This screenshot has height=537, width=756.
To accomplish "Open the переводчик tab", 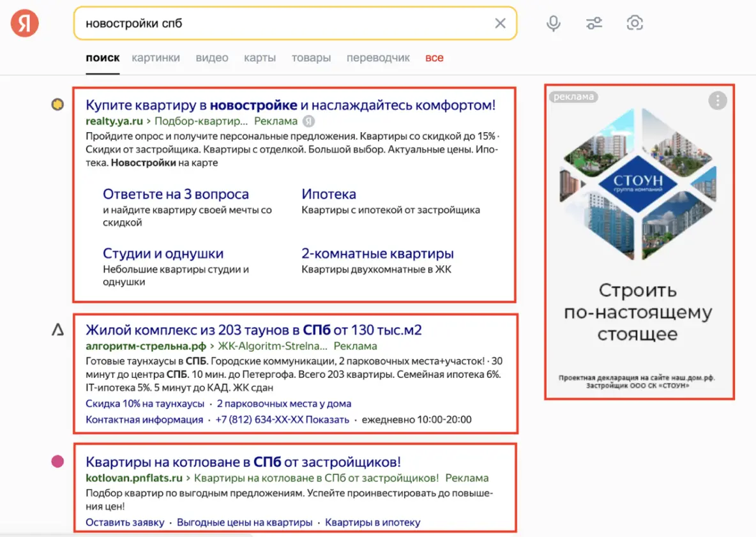I will tap(378, 57).
